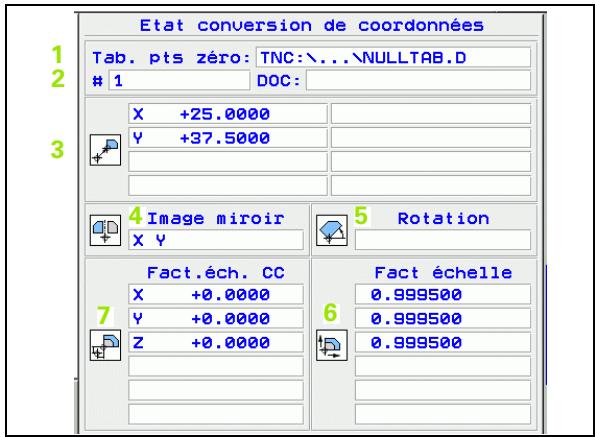
Task: Click the mirror image icon
Action: pos(105,230)
